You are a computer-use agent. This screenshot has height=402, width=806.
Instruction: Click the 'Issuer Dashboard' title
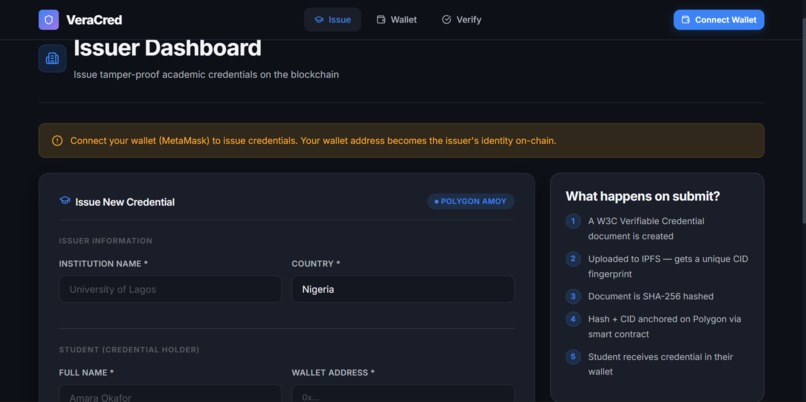click(x=167, y=48)
